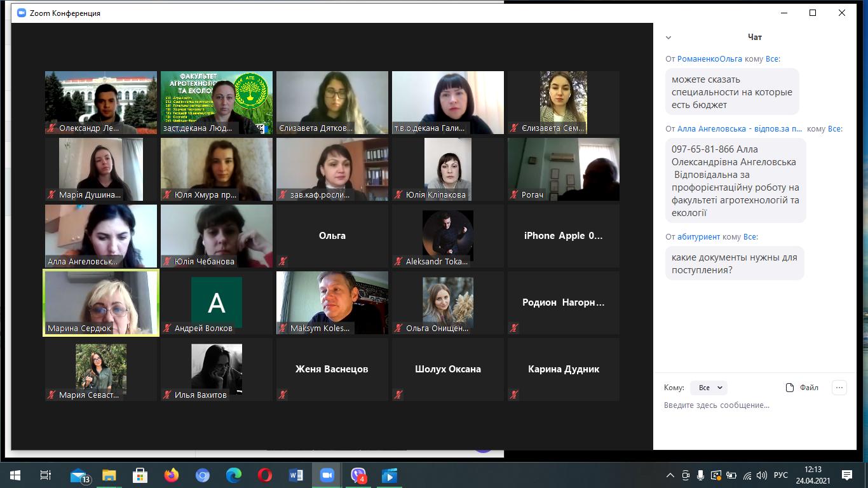The height and width of the screenshot is (488, 868).
Task: Select Марія Душина's video tile
Action: (101, 169)
